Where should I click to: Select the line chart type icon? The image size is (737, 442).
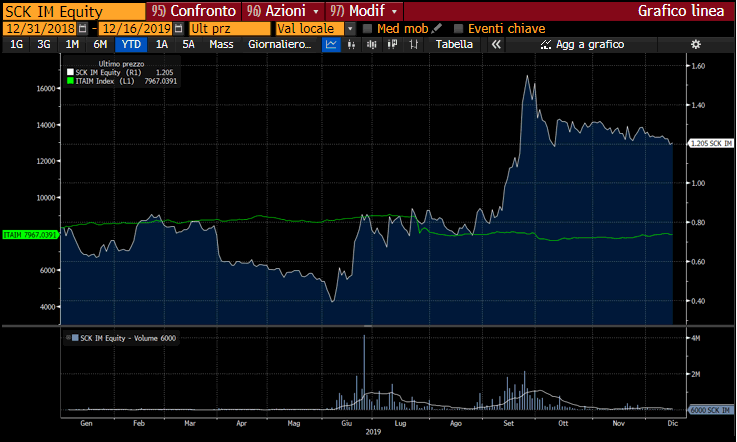point(331,44)
